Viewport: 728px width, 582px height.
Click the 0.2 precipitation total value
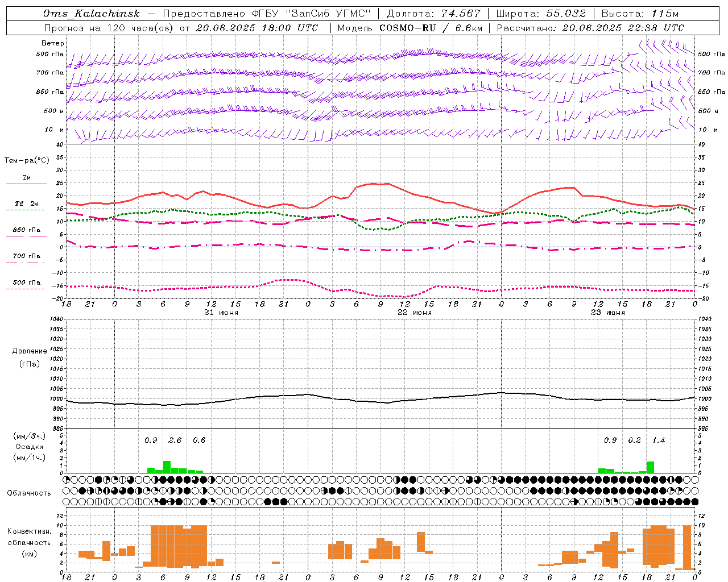pyautogui.click(x=634, y=440)
